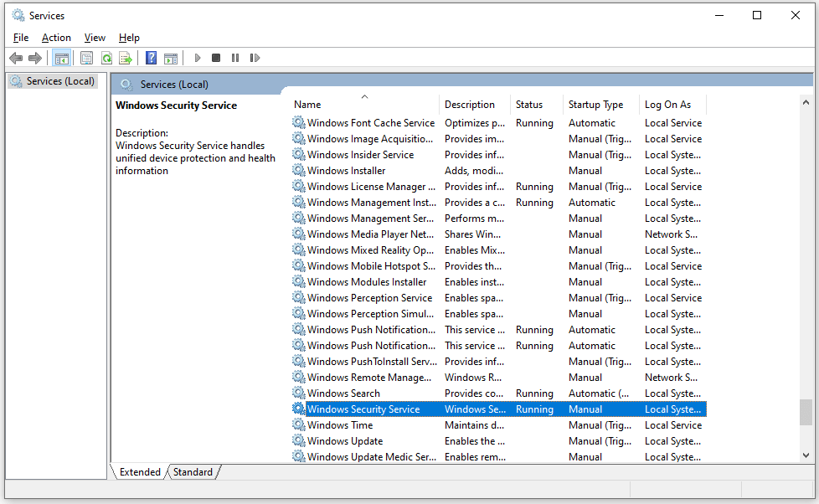Image resolution: width=819 pixels, height=504 pixels.
Task: Sort by the Status column header
Action: click(x=537, y=105)
